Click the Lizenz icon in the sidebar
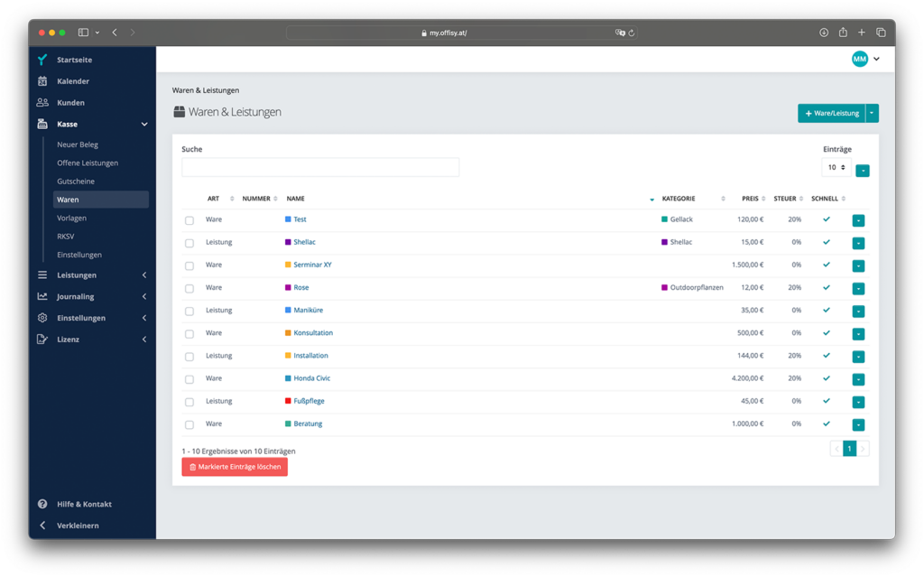The image size is (924, 577). [42, 340]
